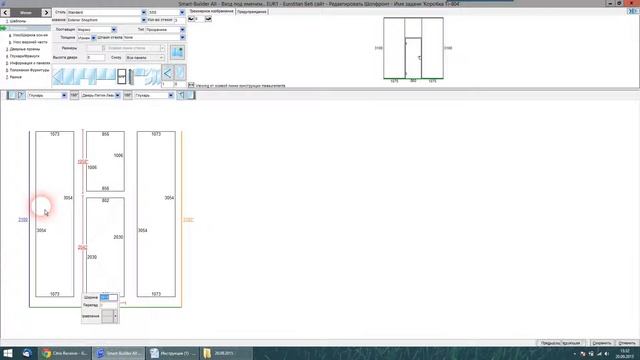Toggle the draw from construction centerline option
The image size is (640, 360).
(191, 85)
